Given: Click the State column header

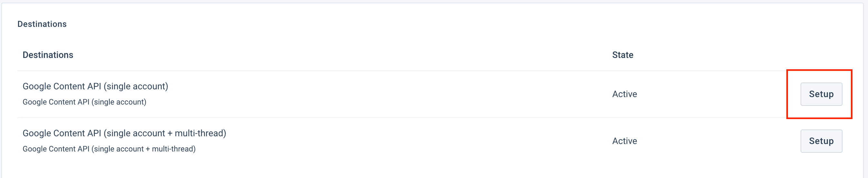Looking at the screenshot, I should [622, 55].
